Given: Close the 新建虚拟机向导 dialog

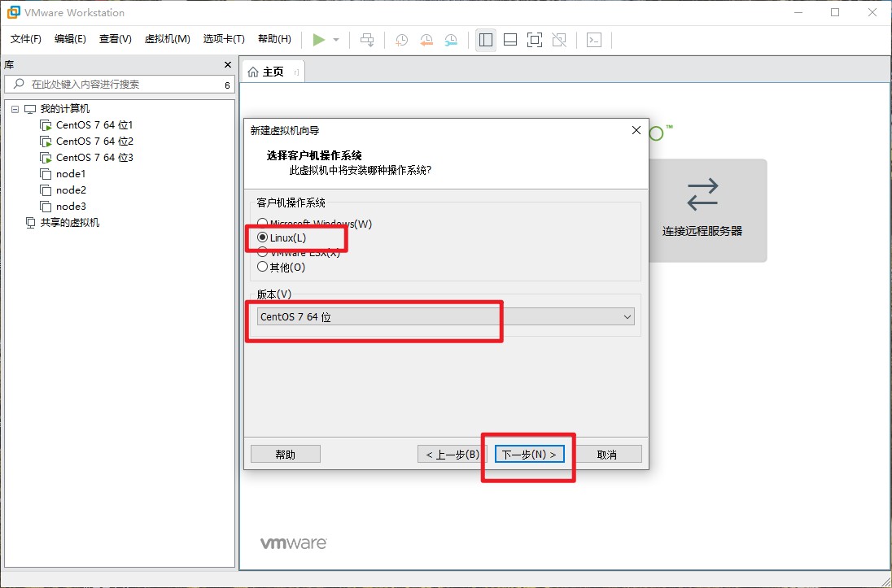Looking at the screenshot, I should (x=636, y=130).
